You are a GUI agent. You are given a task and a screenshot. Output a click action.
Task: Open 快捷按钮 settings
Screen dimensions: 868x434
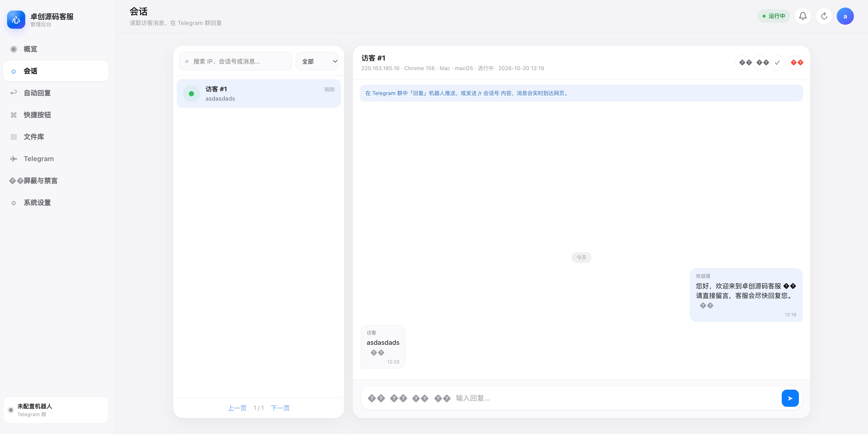coord(56,115)
